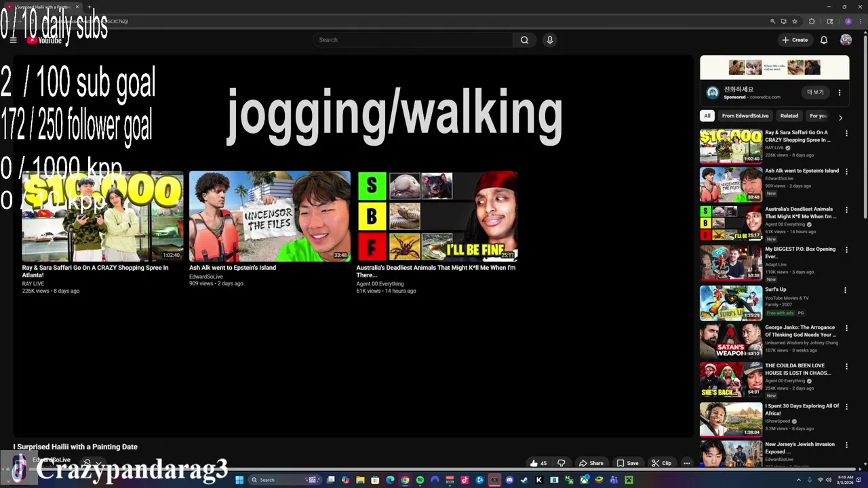Open Chrome three-dot menu
Viewport: 868px width, 488px height.
click(x=861, y=21)
